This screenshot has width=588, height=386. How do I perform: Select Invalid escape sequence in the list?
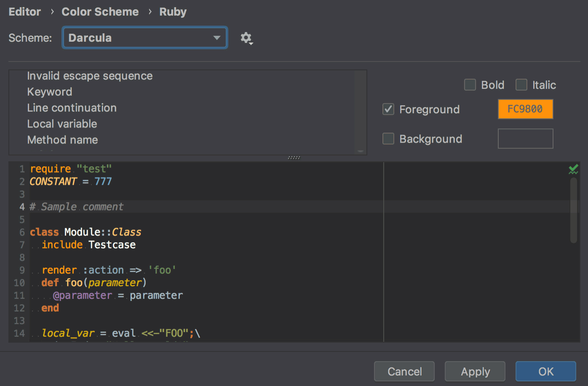(90, 76)
